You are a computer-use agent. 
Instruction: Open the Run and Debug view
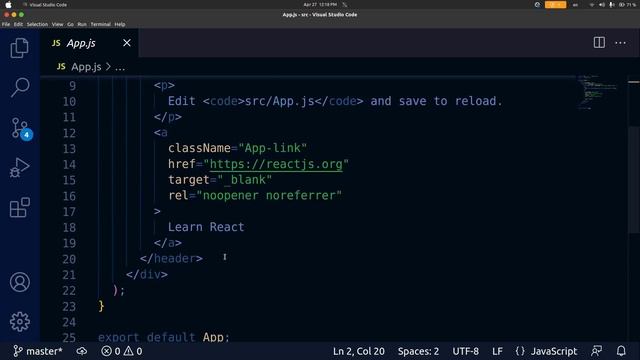(x=20, y=168)
